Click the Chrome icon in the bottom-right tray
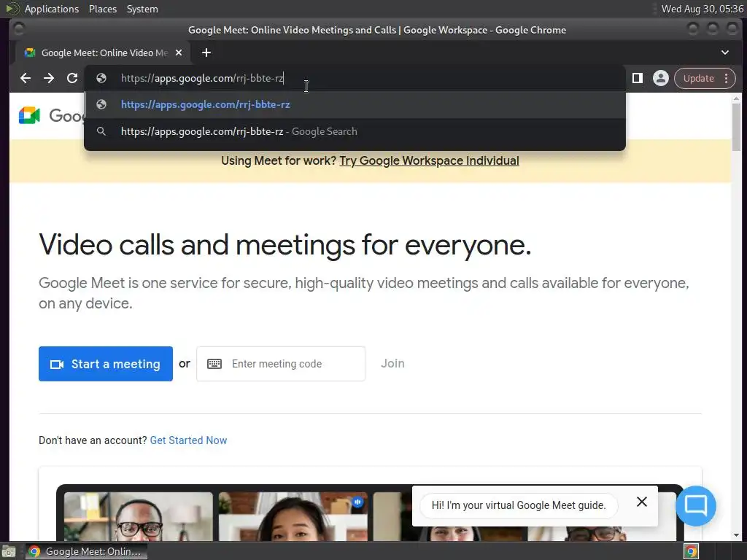 point(692,551)
